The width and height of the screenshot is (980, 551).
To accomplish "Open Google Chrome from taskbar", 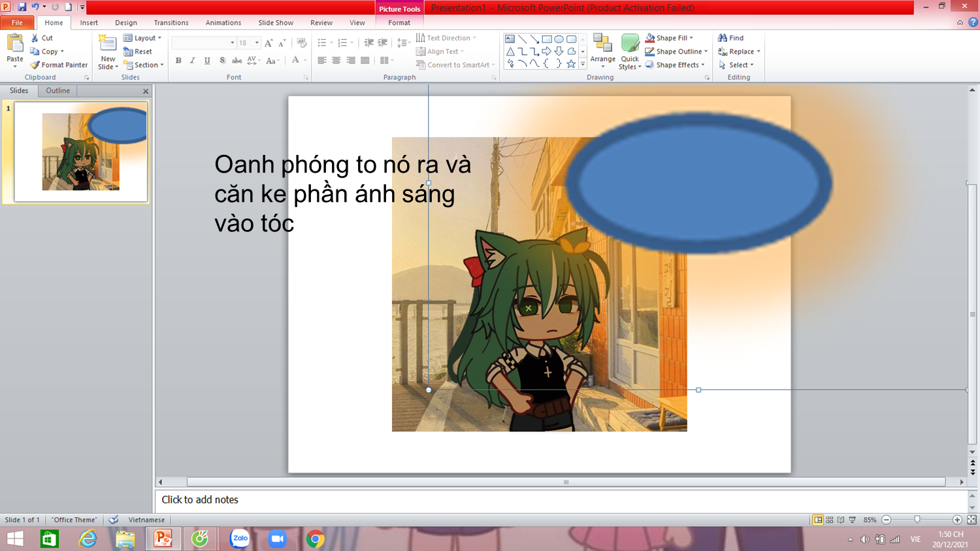I will coord(315,539).
